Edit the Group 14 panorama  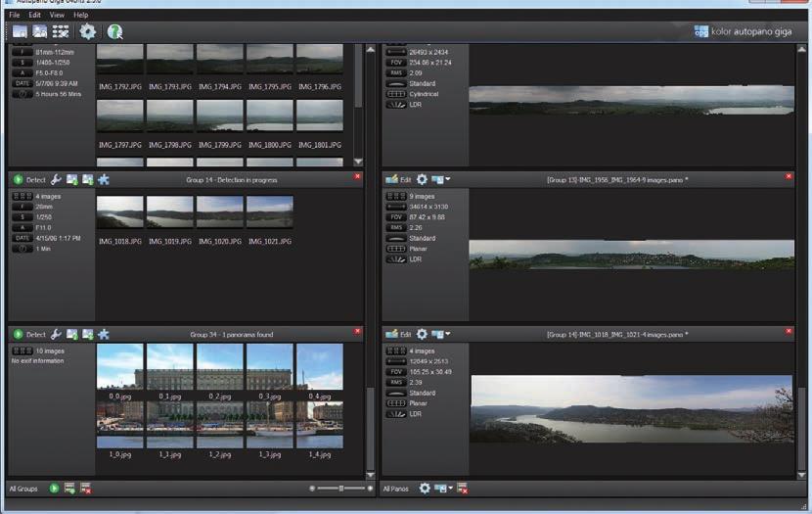tap(398, 334)
